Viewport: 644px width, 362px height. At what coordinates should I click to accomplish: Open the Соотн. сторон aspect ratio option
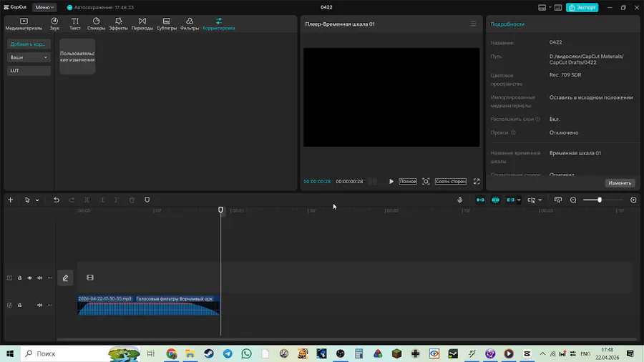coord(451,182)
